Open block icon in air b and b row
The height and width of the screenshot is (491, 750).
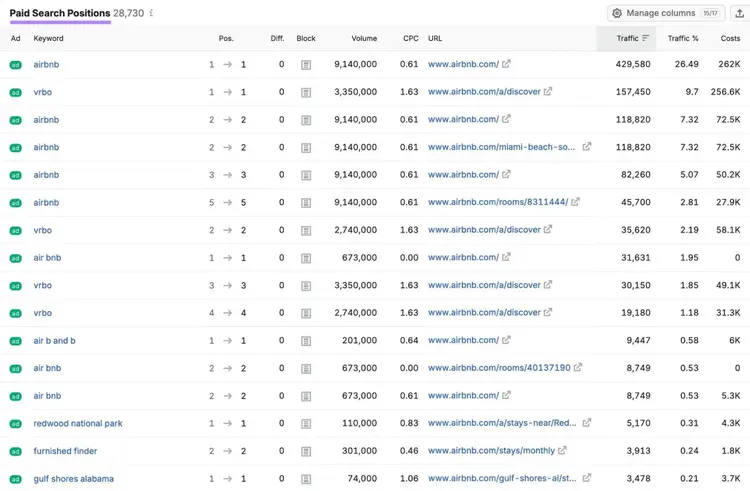(x=306, y=341)
